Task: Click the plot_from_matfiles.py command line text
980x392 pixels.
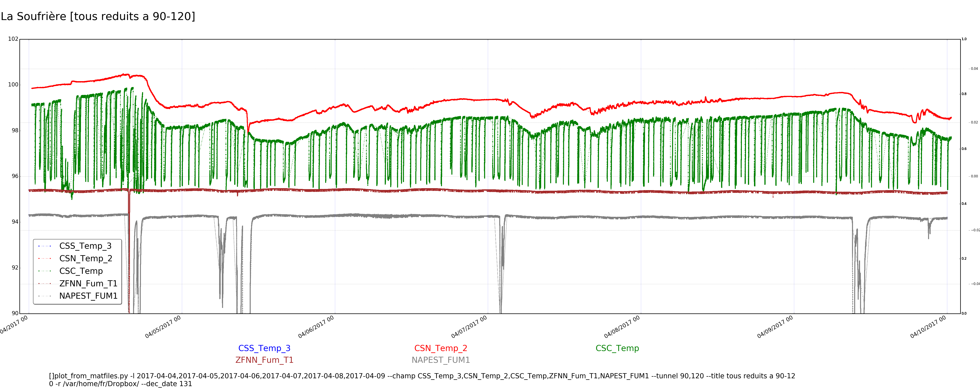Action: tap(422, 376)
